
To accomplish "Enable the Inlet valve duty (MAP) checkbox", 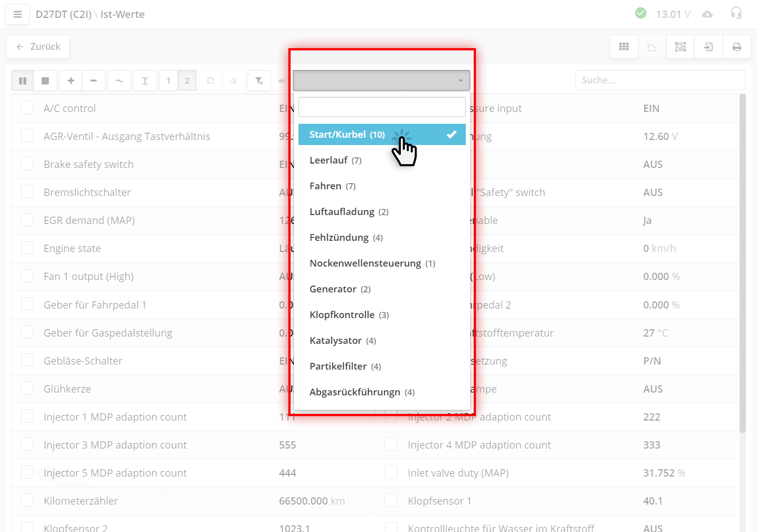I will [391, 472].
